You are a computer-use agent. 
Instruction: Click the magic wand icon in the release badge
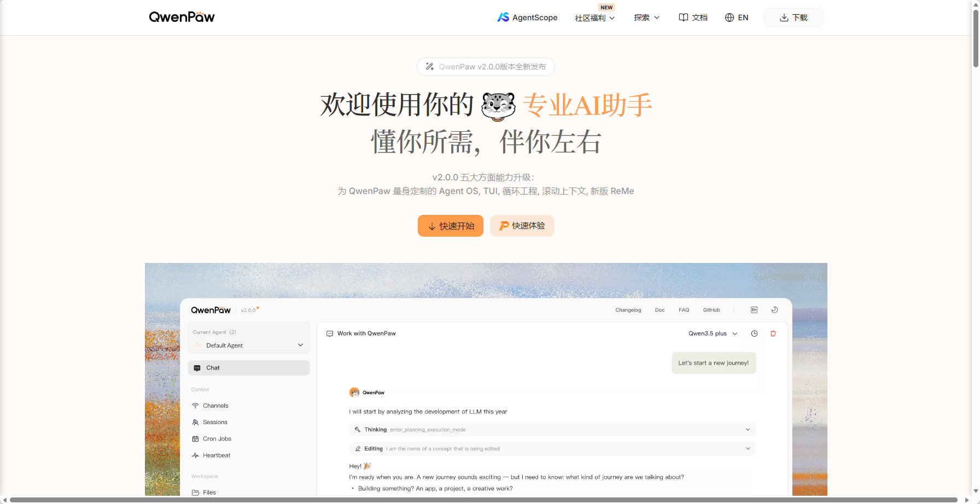tap(430, 67)
